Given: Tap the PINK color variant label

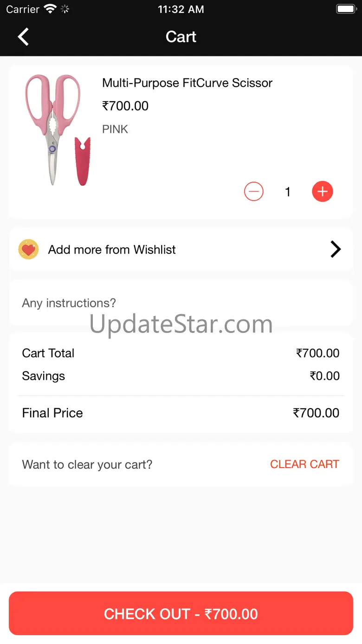Looking at the screenshot, I should 115,129.
